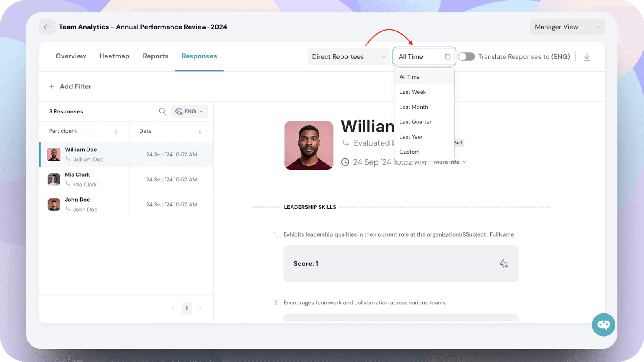Select Last Quarter from date menu

pyautogui.click(x=415, y=122)
